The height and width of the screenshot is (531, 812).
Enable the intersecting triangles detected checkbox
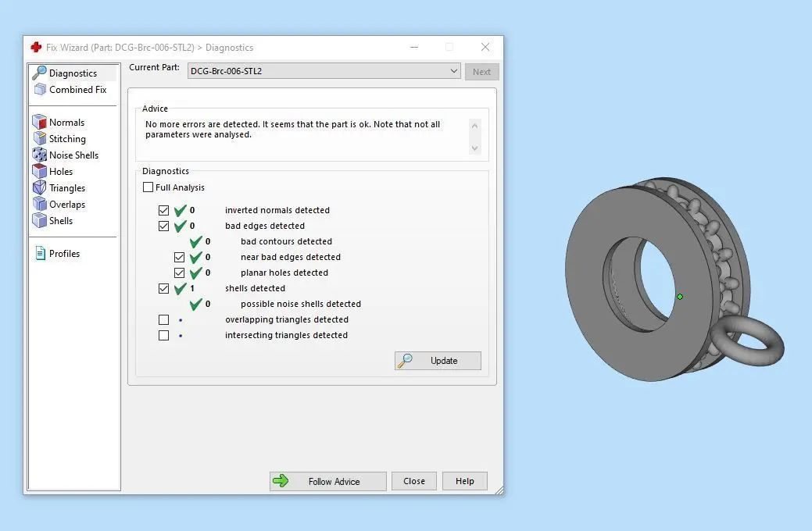click(163, 335)
